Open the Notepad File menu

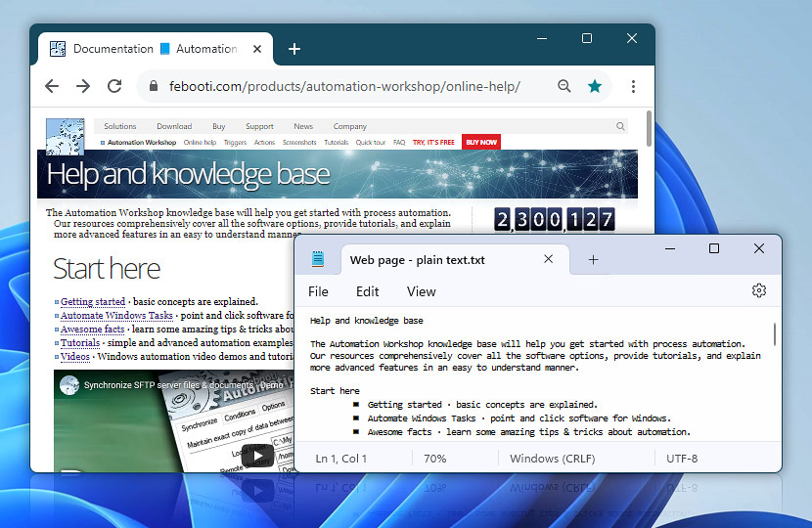[318, 291]
